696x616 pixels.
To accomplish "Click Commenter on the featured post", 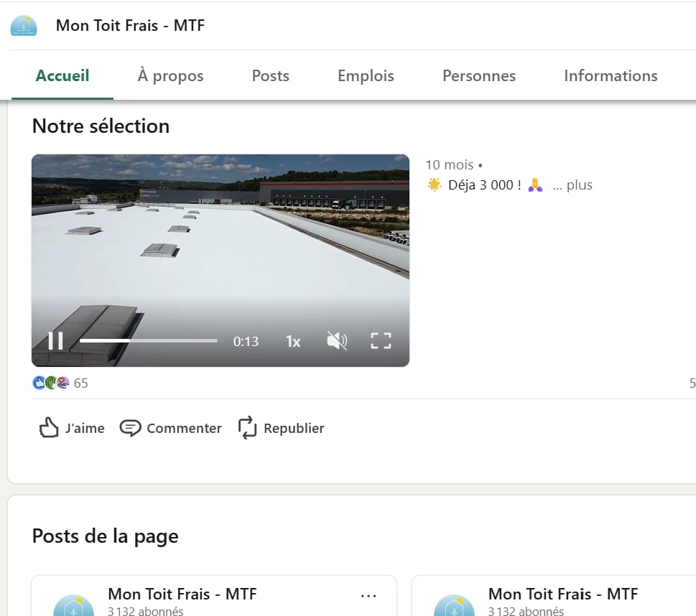I will tap(170, 429).
